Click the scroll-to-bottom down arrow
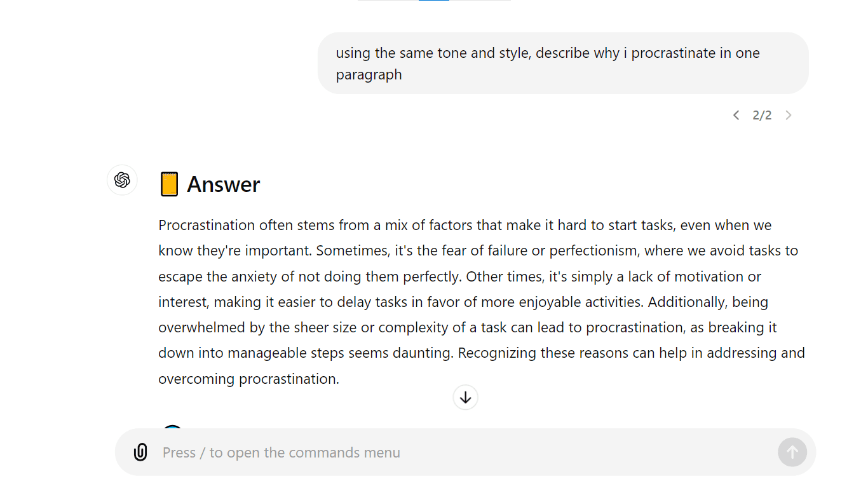This screenshot has height=488, width=868. 465,398
